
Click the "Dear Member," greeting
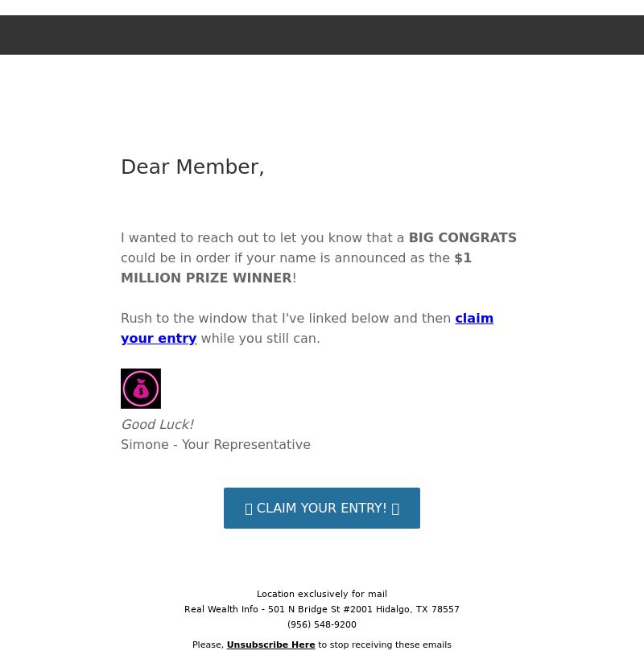192,167
